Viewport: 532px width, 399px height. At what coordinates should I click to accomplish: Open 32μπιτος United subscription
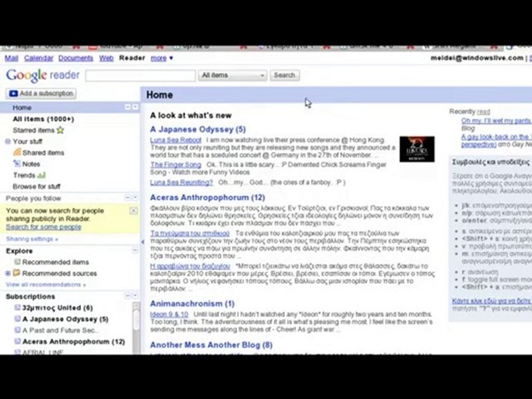pyautogui.click(x=57, y=308)
